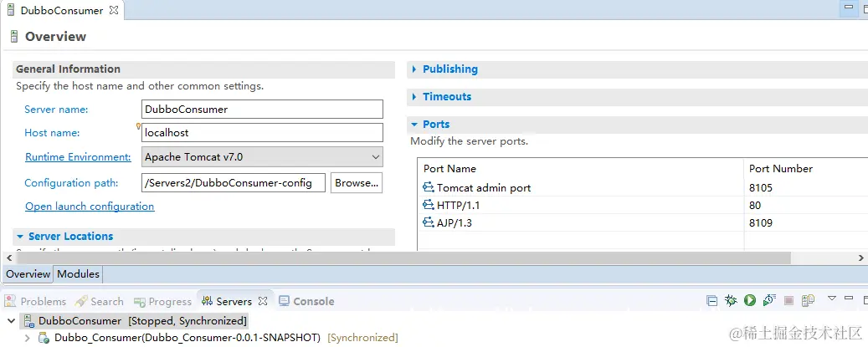This screenshot has height=347, width=868.
Task: Close the DubboConsumer editor tab
Action: (114, 10)
